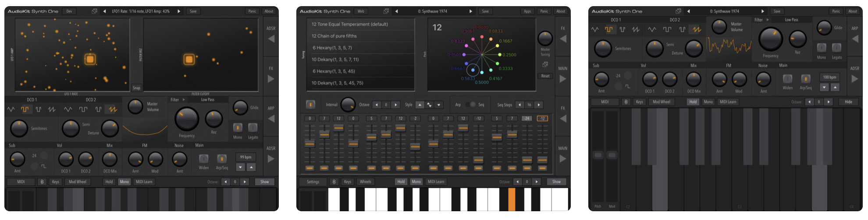Image resolution: width=868 pixels, height=220 pixels.
Task: Click the ADSR right arrow in right screenshot
Action: [x=855, y=79]
